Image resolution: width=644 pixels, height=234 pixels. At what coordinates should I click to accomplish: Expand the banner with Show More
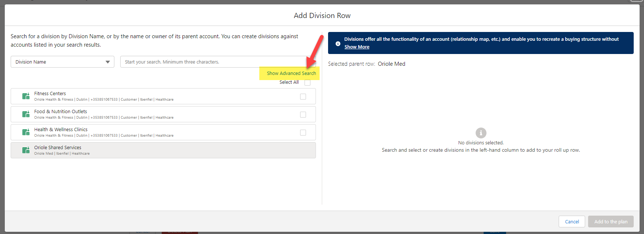(x=357, y=47)
